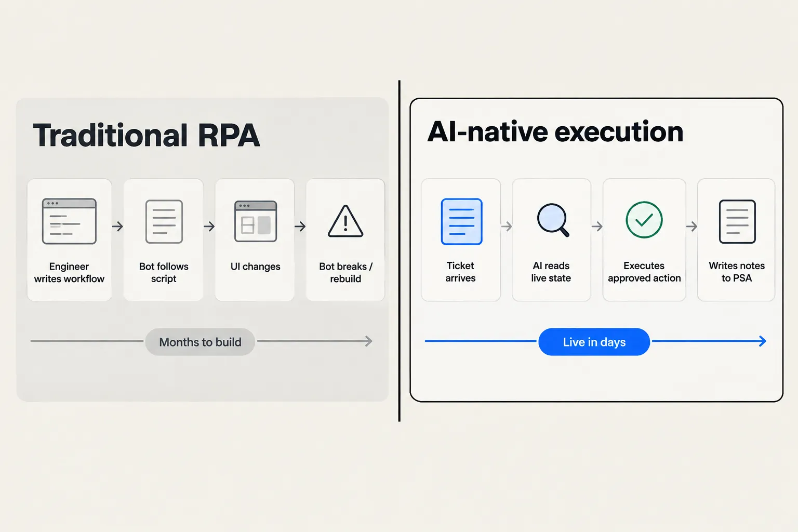Click the code window icon above Engineer writes workflow

coord(69,221)
